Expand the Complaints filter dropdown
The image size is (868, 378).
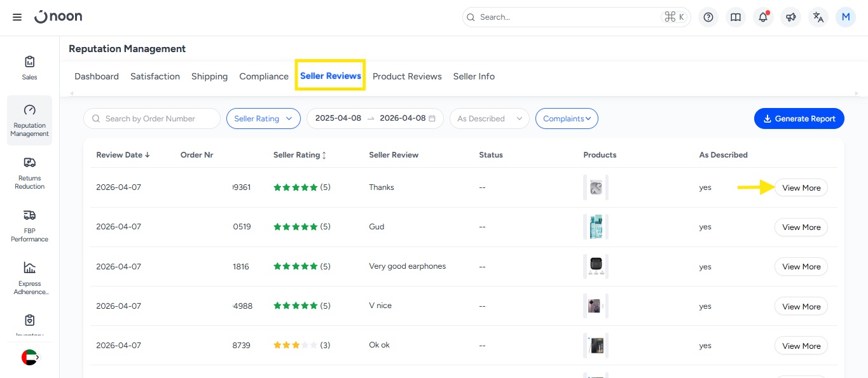(x=567, y=119)
